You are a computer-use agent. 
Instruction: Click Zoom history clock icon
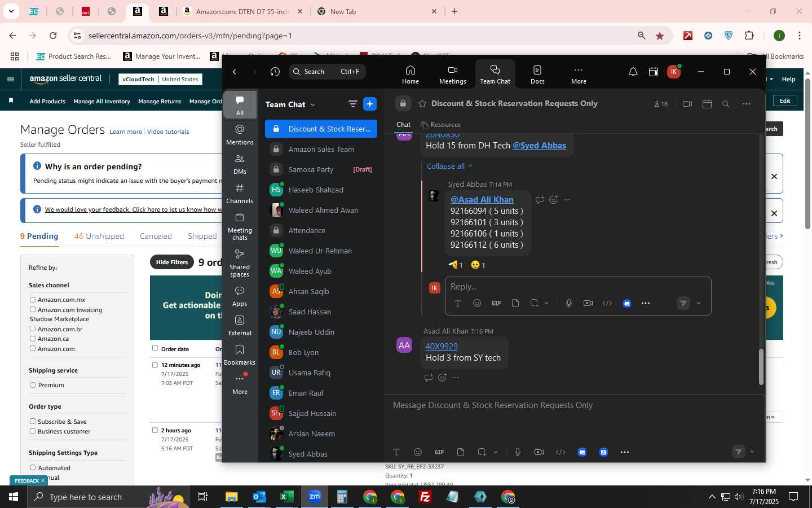(275, 72)
